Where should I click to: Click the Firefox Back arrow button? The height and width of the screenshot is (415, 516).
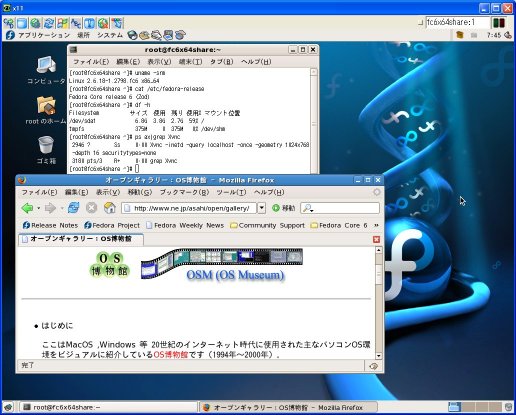click(27, 208)
